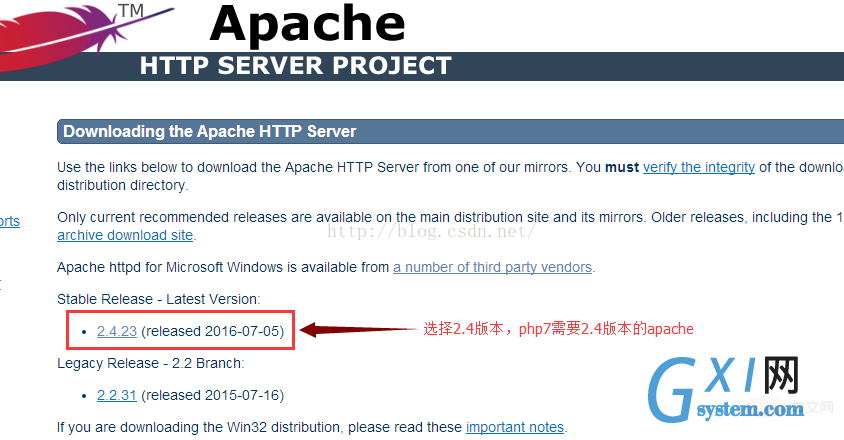Click '(released 2015-07-16)' text

(213, 395)
